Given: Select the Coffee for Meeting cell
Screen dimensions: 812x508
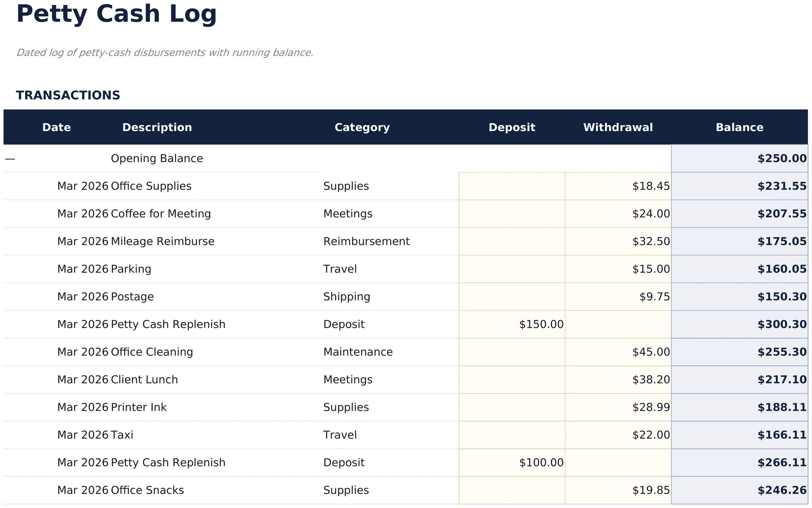Looking at the screenshot, I should coord(216,214).
